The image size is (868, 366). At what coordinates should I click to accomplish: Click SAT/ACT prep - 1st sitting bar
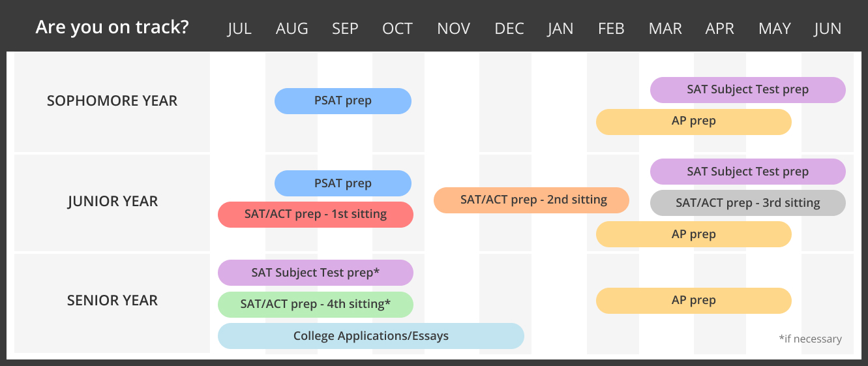point(316,215)
